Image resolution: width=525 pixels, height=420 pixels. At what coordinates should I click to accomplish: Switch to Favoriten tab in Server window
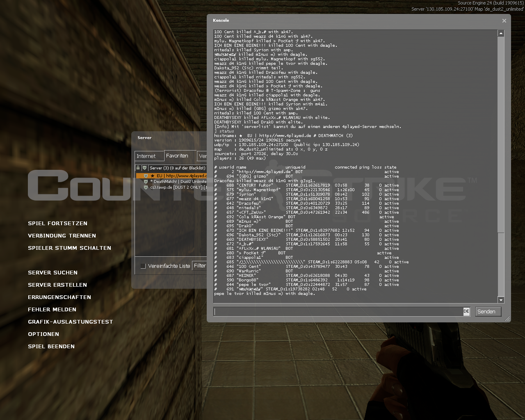tap(180, 156)
